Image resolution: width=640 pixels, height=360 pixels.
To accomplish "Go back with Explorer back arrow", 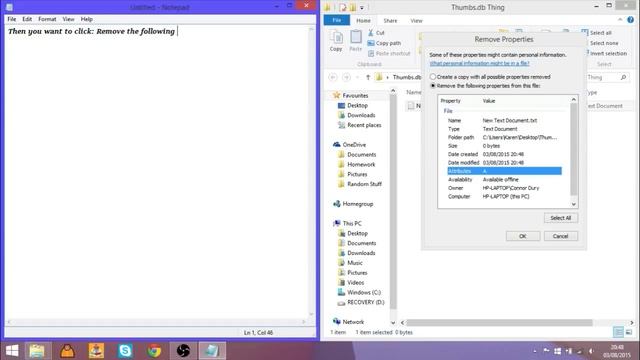I will coord(333,77).
